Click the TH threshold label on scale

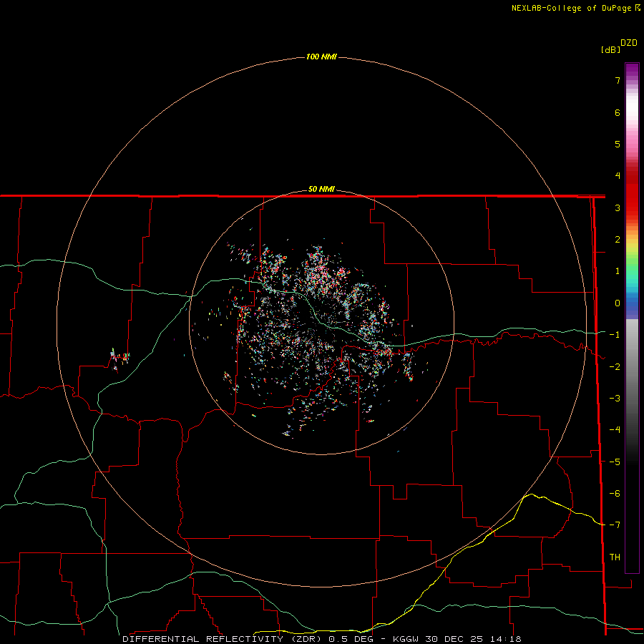tap(615, 557)
